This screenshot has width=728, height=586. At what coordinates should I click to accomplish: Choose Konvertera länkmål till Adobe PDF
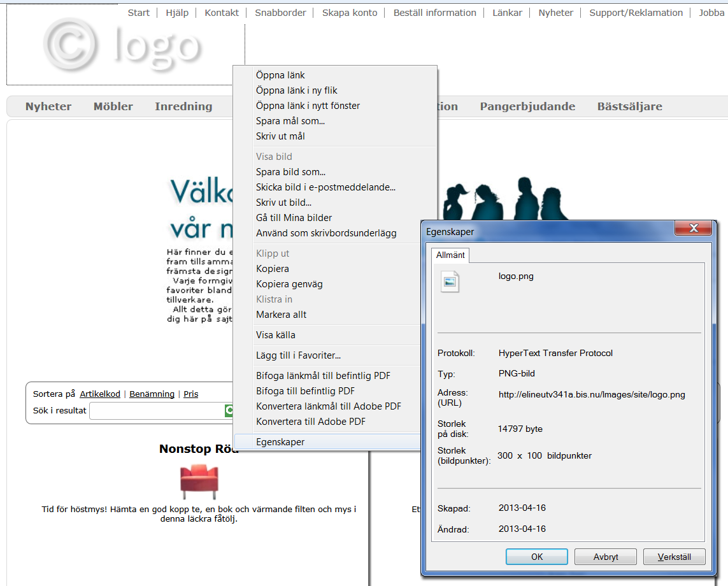coord(328,406)
